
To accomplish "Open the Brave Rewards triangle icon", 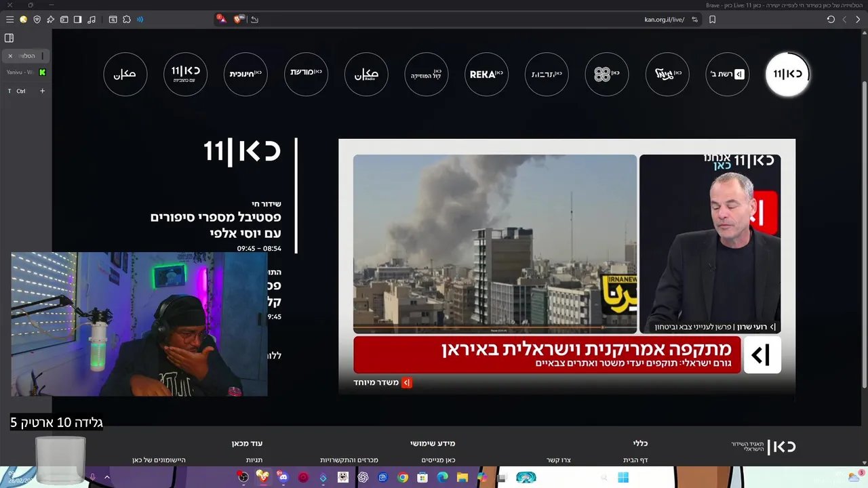I will pos(222,19).
